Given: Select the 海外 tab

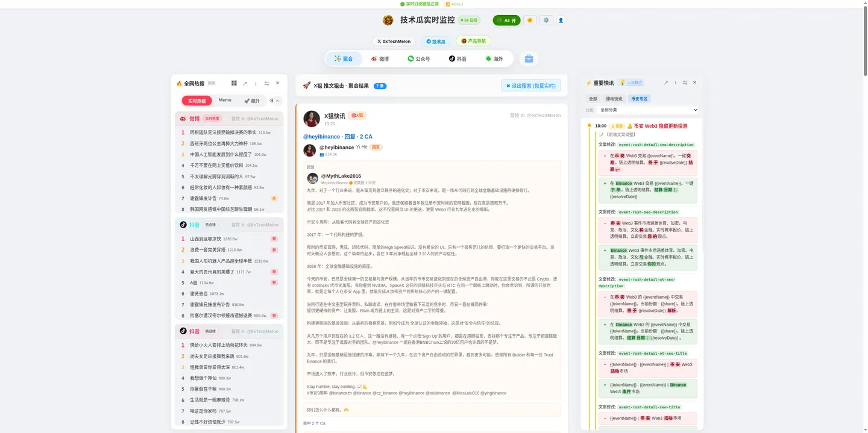Looking at the screenshot, I should tap(494, 59).
